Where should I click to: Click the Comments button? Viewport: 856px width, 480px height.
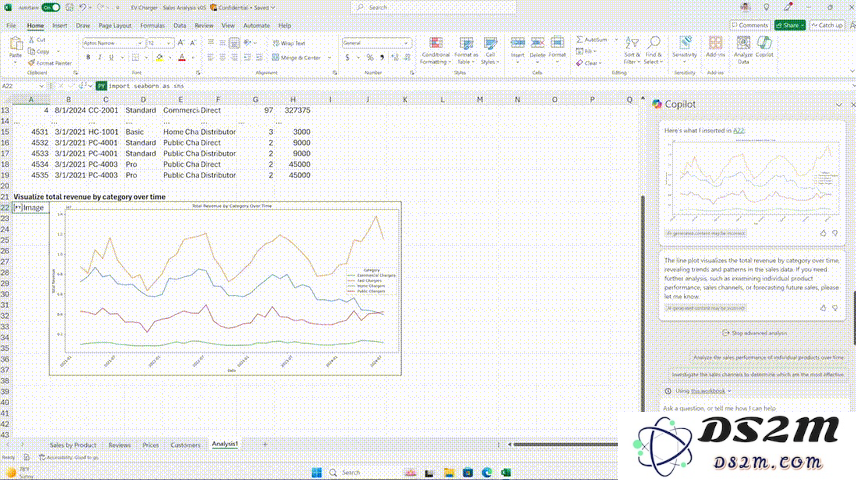point(750,25)
